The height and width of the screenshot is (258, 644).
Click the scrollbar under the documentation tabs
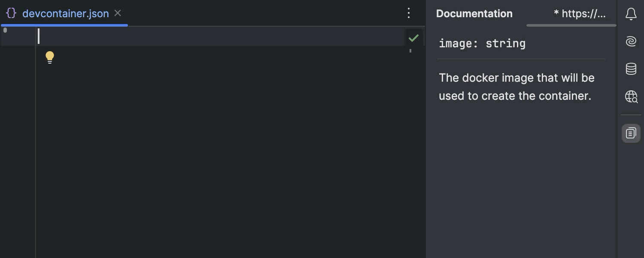click(x=571, y=25)
